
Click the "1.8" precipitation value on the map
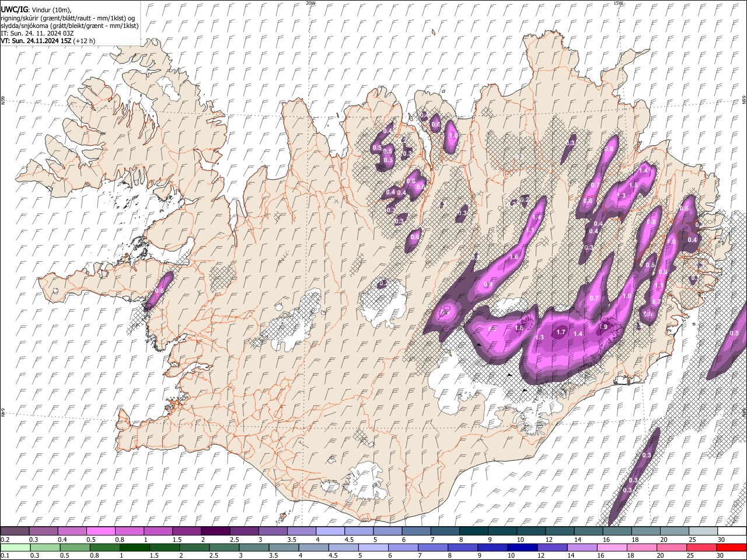(519, 328)
